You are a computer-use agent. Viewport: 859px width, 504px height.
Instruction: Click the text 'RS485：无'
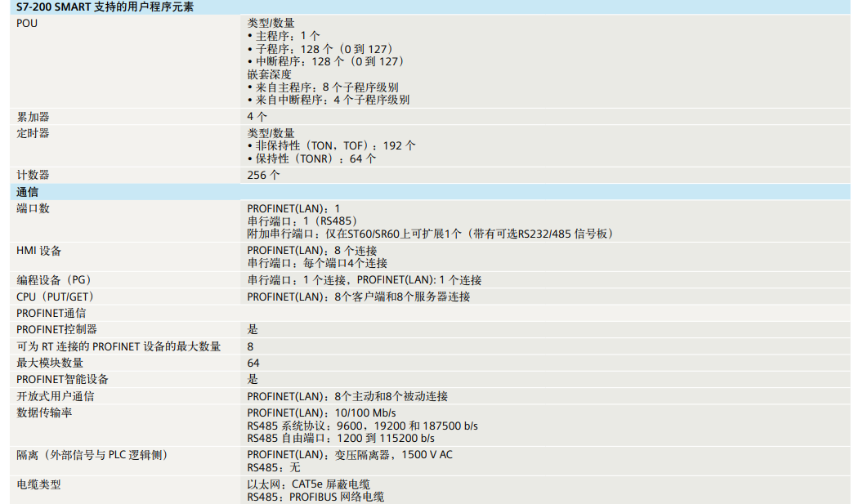(274, 467)
